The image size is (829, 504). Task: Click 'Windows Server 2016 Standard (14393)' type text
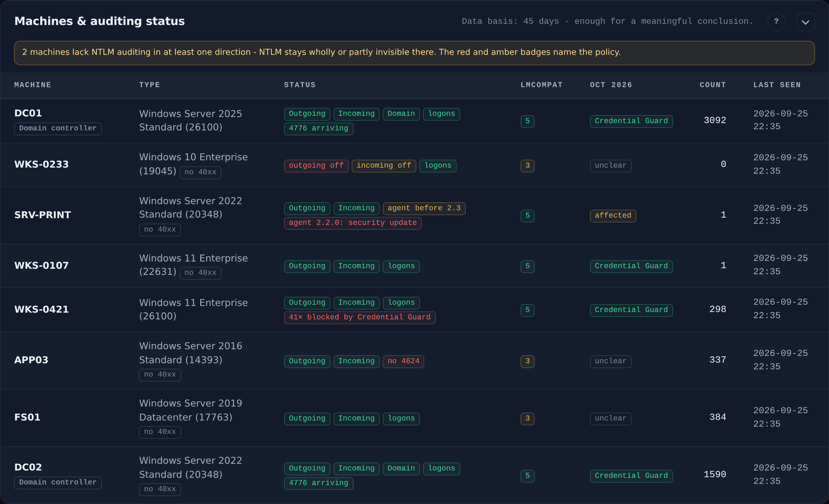click(190, 353)
